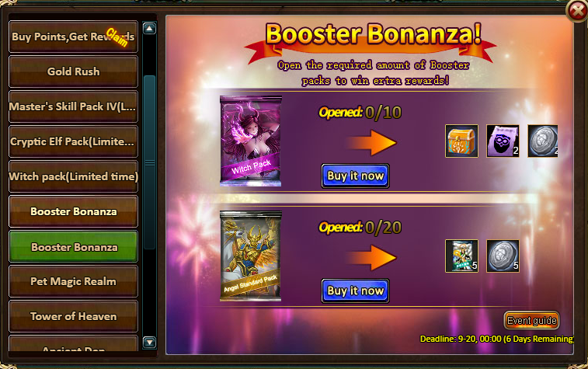Click the Angel Standard Pack image
This screenshot has width=588, height=369.
[250, 256]
